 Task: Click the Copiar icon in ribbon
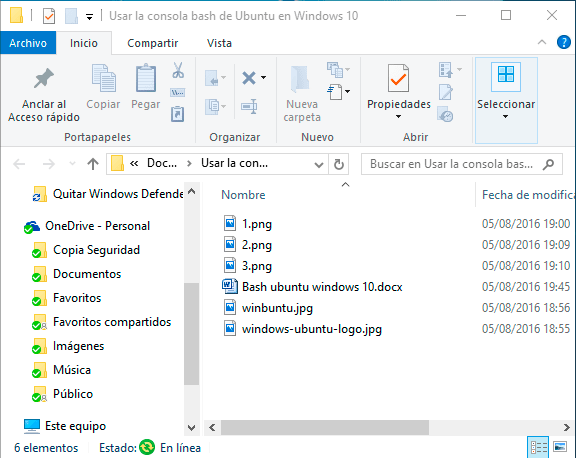tap(104, 77)
